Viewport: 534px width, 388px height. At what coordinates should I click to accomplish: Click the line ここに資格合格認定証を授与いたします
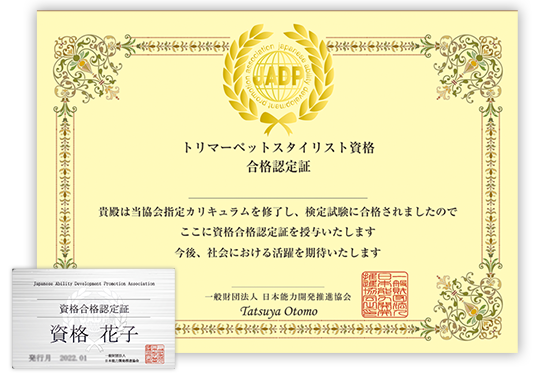278,232
